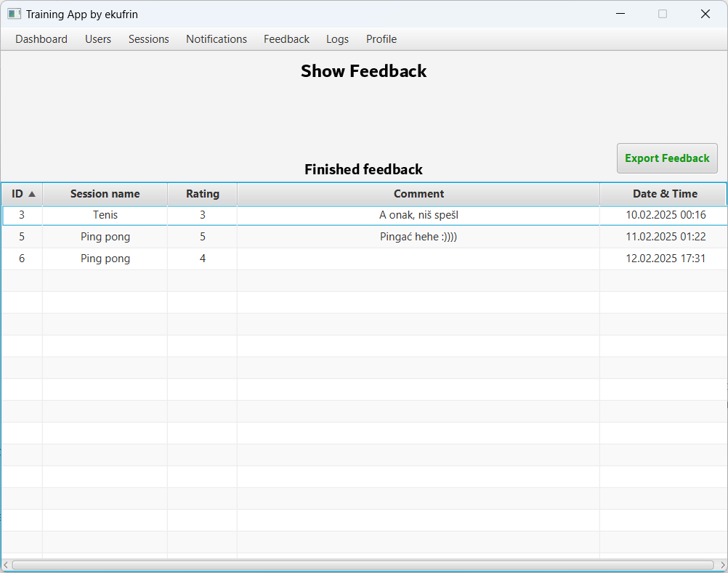Screen dimensions: 728x573
Task: Click date cell 10.02.2025 00:16
Action: pos(666,215)
